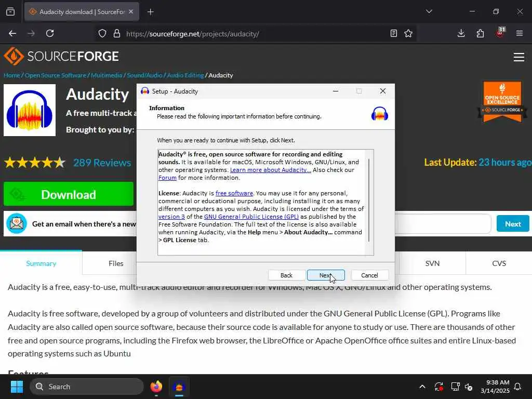Switch to the Summary tab
532x399 pixels.
point(41,263)
